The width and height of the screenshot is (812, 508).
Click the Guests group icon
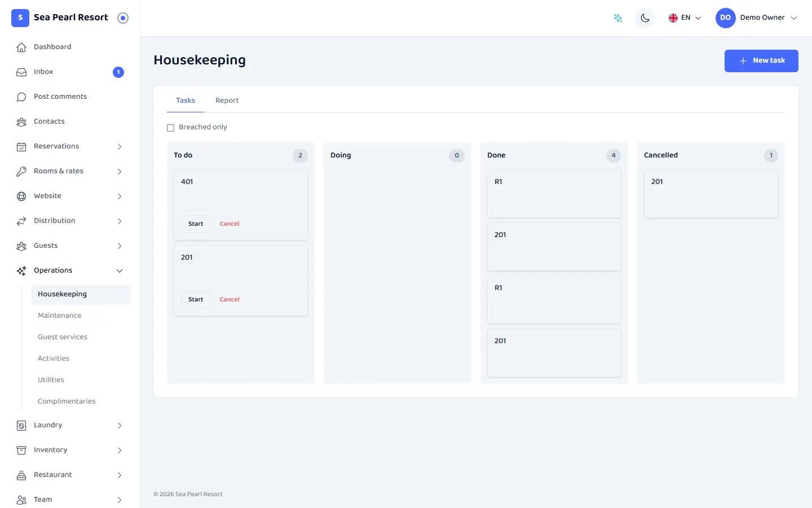pyautogui.click(x=21, y=246)
